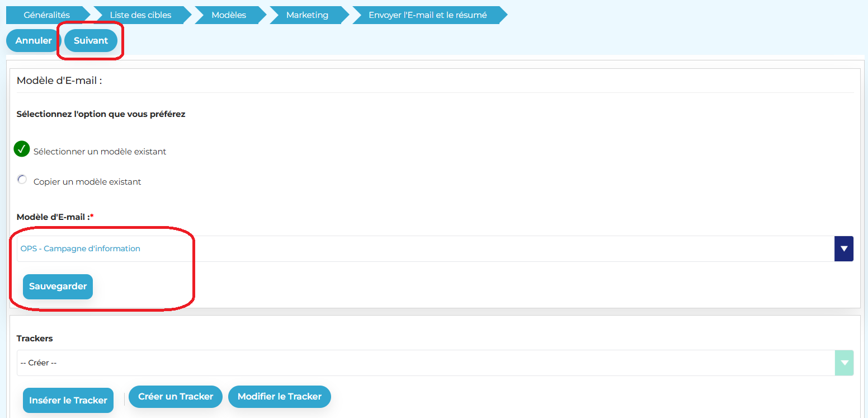Open 'Envoyer l'E-mail et le résumé' step
The height and width of the screenshot is (418, 868).
pyautogui.click(x=427, y=15)
